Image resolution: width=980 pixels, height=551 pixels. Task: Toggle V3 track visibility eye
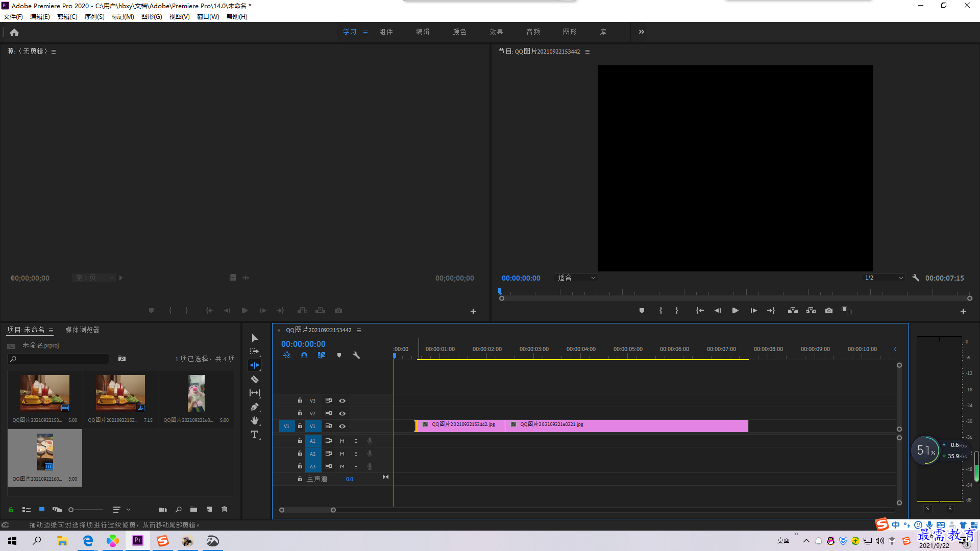point(342,400)
